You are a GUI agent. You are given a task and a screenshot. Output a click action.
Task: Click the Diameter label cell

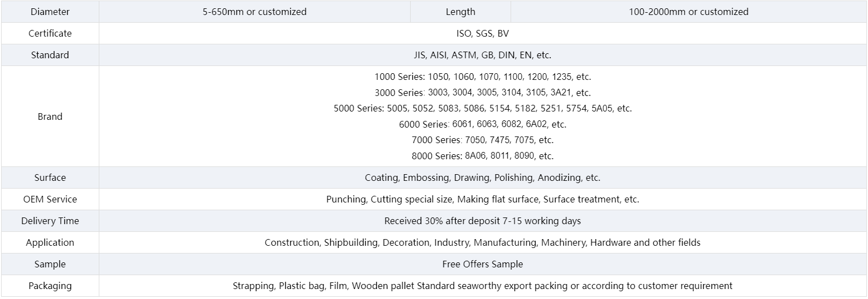pos(50,12)
